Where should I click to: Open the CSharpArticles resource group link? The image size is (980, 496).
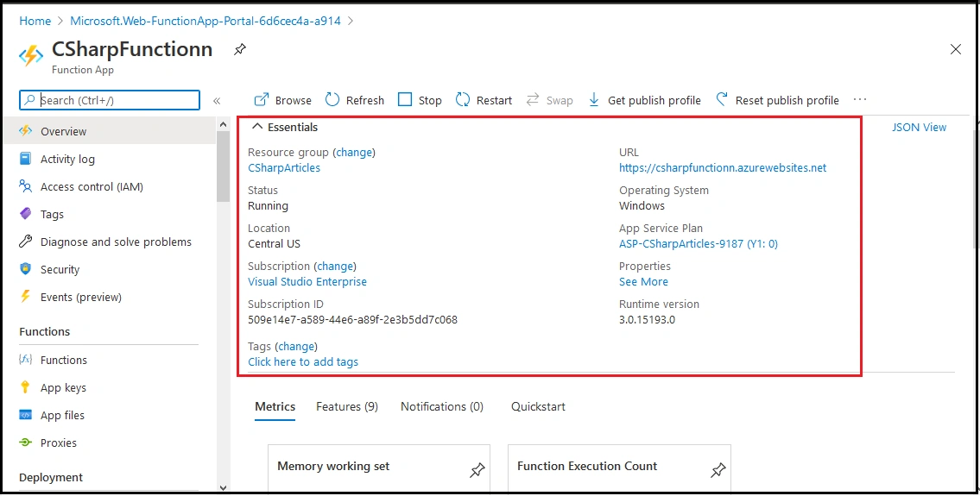(x=284, y=167)
